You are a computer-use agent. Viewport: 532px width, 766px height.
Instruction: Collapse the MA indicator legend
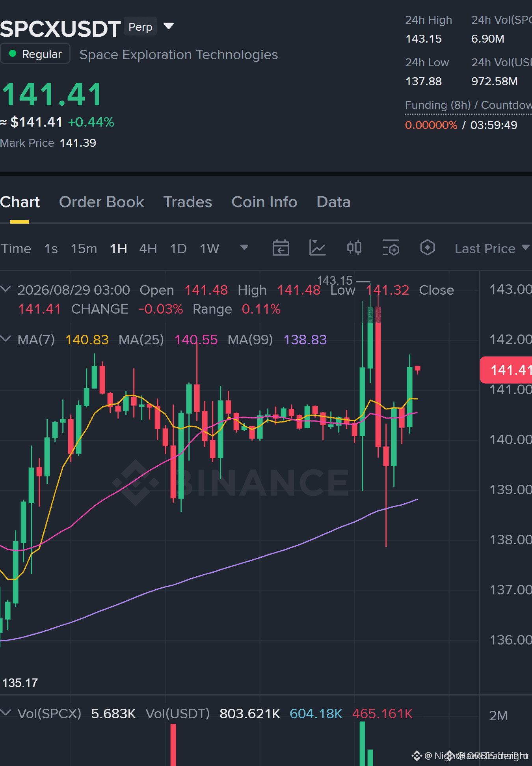[x=6, y=339]
